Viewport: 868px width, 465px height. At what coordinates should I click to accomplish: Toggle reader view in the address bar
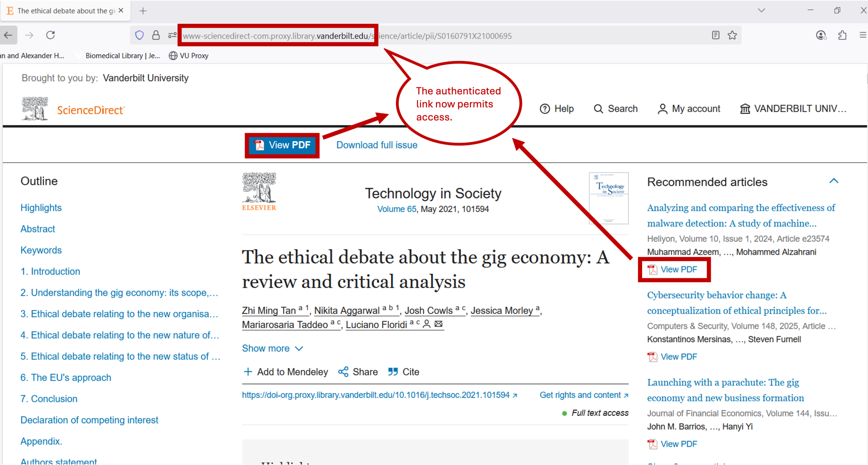click(715, 36)
